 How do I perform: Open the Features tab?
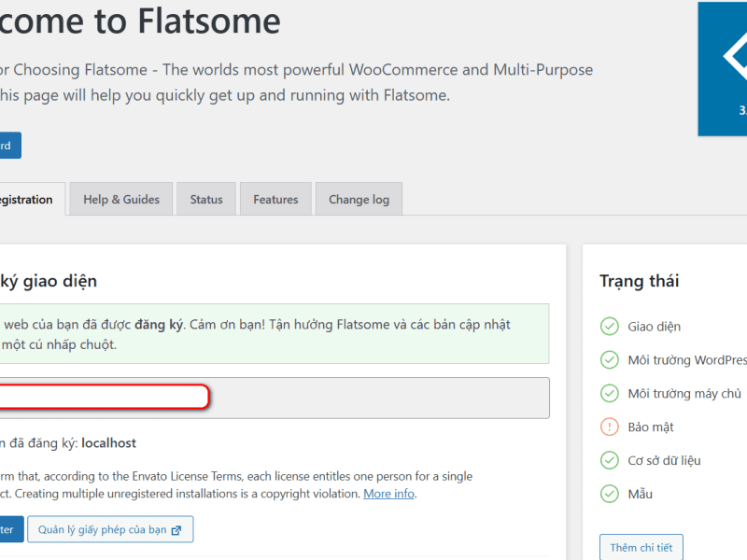(275, 199)
